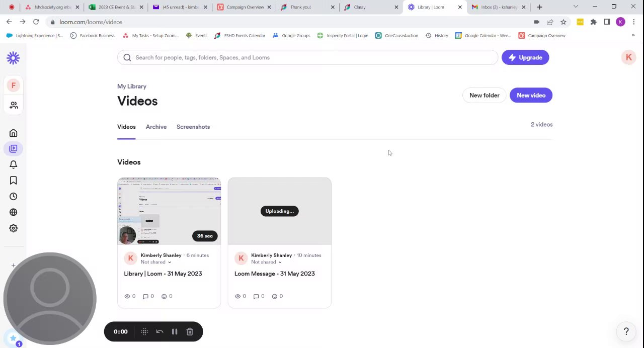Image resolution: width=644 pixels, height=348 pixels.
Task: Switch to the Videos tab
Action: (126, 127)
